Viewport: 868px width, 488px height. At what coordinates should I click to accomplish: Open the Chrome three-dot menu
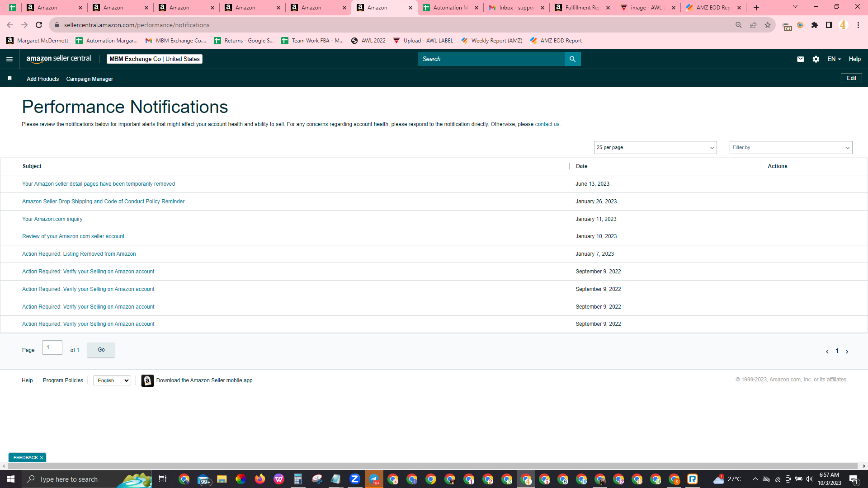(x=858, y=25)
